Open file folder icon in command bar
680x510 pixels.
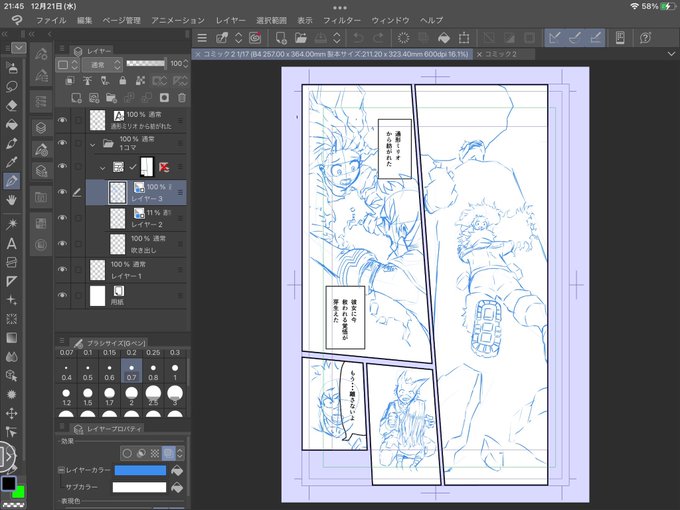click(301, 38)
